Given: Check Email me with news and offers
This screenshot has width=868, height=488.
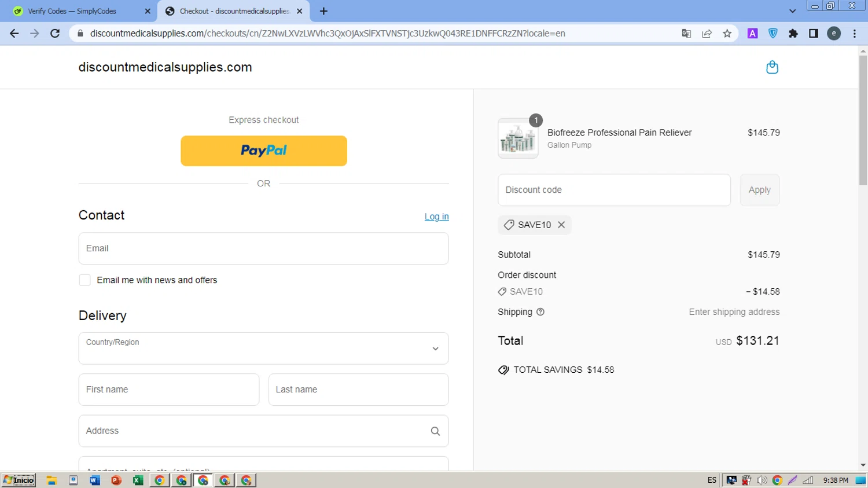Looking at the screenshot, I should [x=84, y=280].
